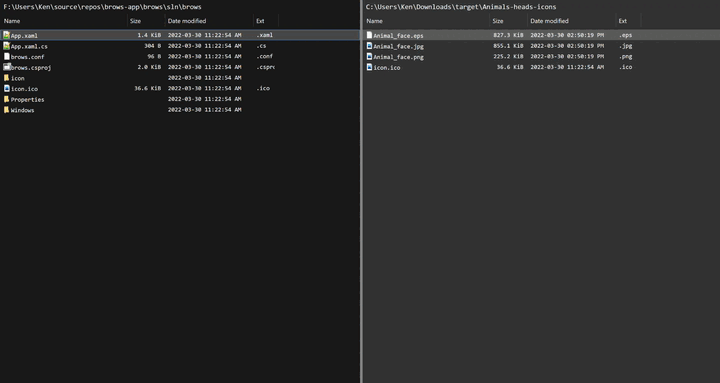Viewport: 720px width, 383px height.
Task: Click the modified date of Animal_face.jpg
Action: 567,45
